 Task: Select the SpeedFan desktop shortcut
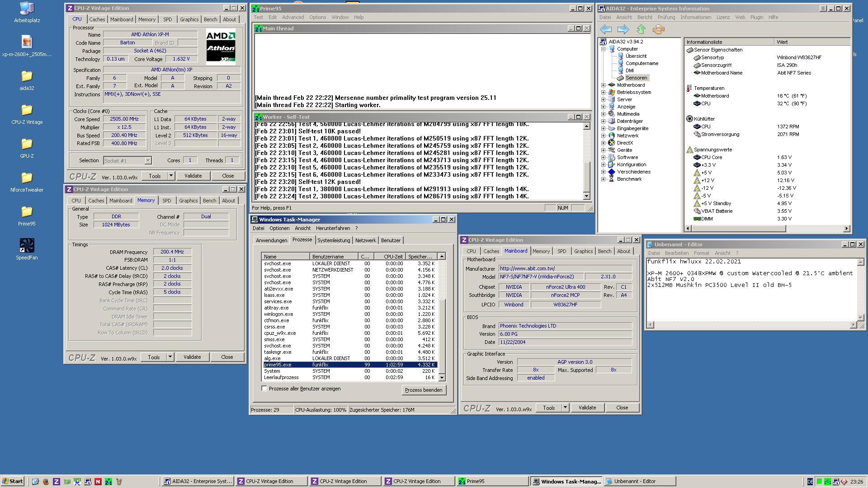pos(27,249)
